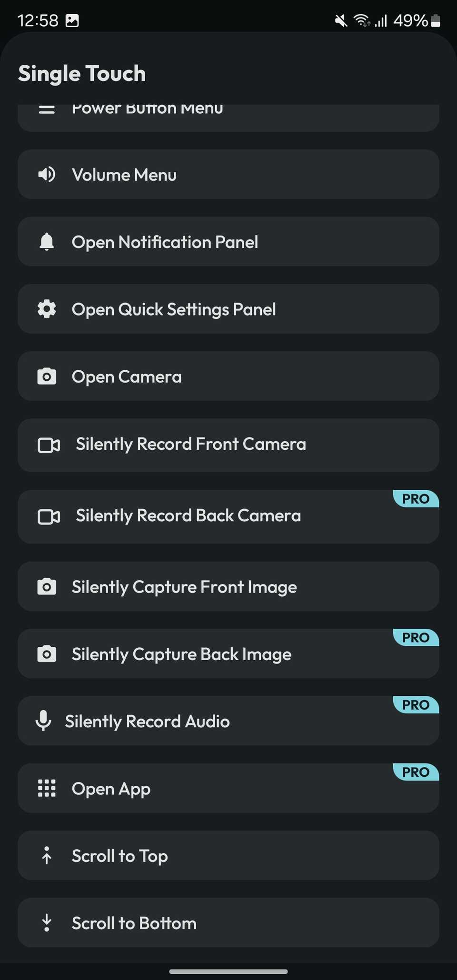Choose the Open Quick Settings Panel action
Image resolution: width=457 pixels, height=980 pixels.
[174, 309]
